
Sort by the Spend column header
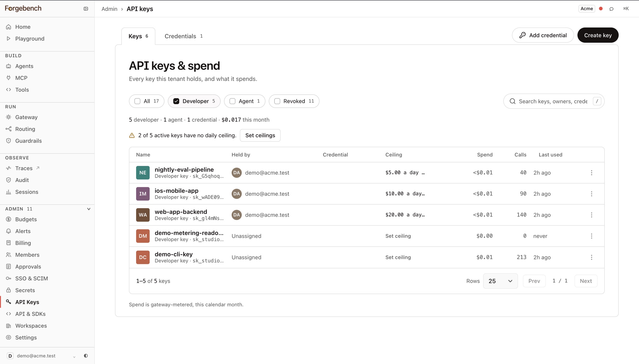click(x=485, y=155)
